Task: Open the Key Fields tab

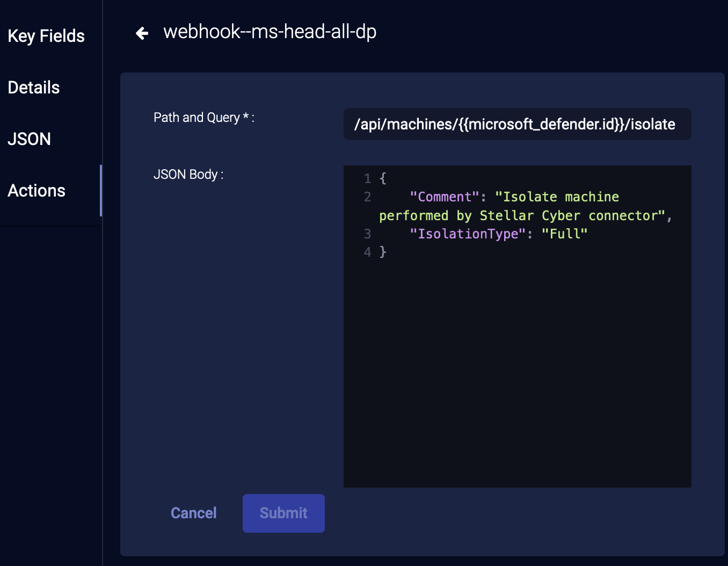Action: (x=46, y=36)
